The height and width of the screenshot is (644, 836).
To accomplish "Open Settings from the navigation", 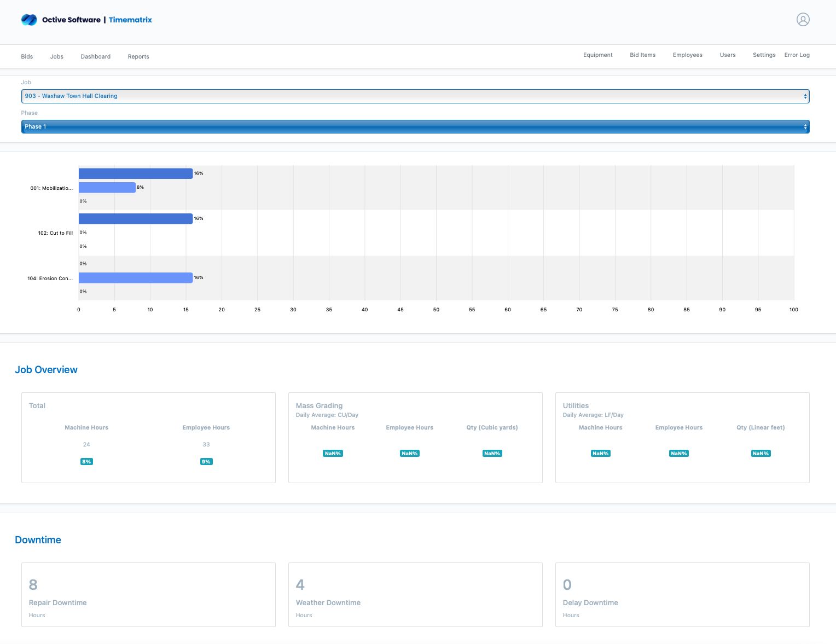I will (x=764, y=55).
